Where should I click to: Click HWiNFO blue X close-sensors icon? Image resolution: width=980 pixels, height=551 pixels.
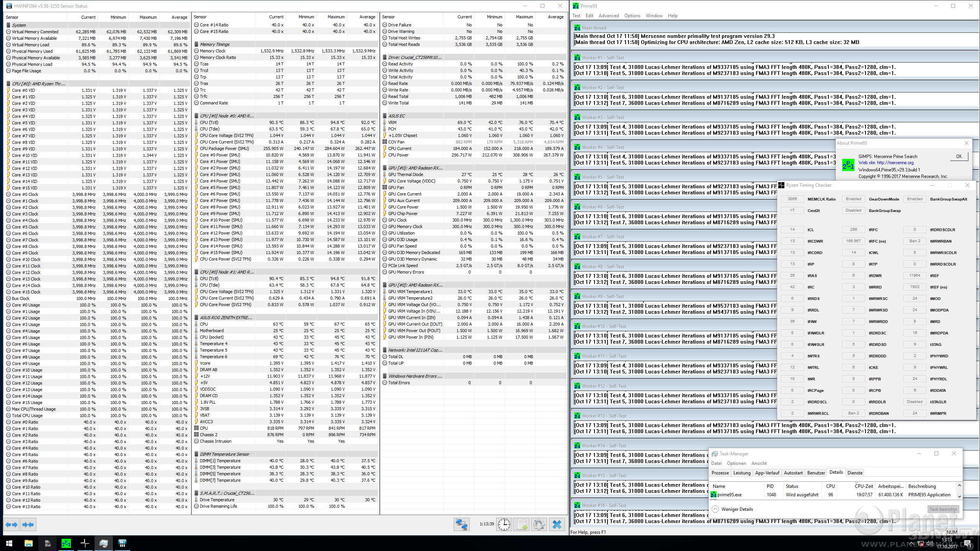557,524
